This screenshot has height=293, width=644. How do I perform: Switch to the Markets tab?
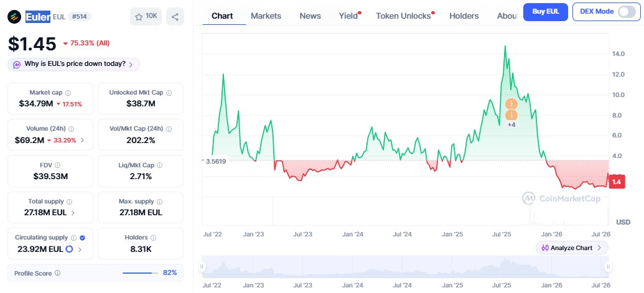[266, 16]
